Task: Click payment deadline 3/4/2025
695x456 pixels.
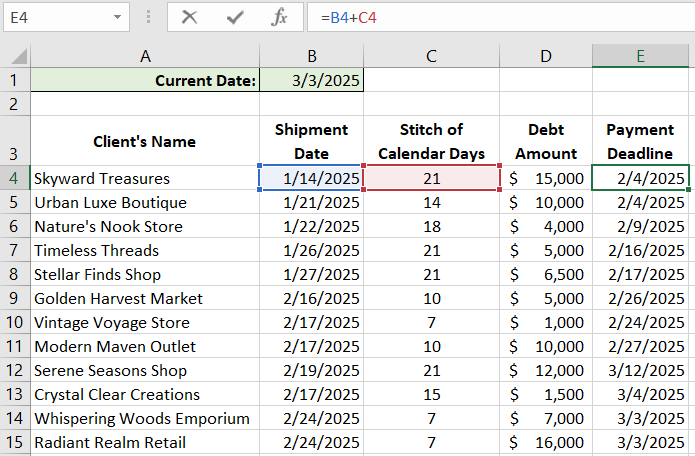Action: [x=640, y=394]
